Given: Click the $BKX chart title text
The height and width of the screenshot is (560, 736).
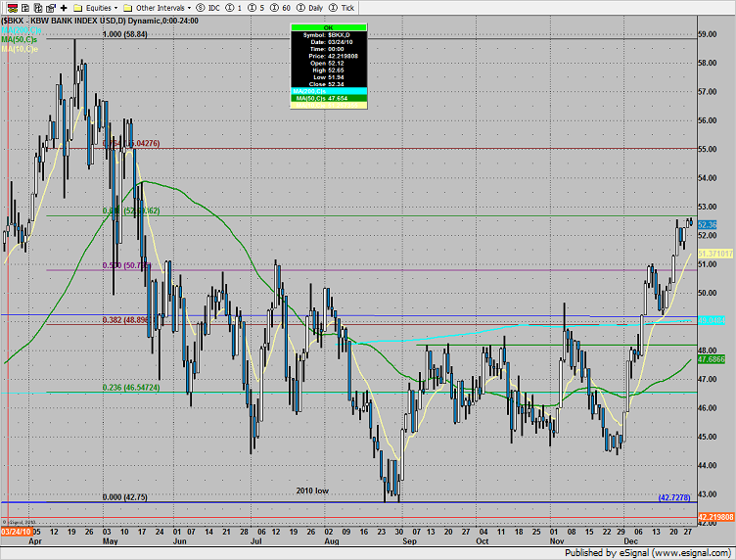Looking at the screenshot, I should 100,21.
